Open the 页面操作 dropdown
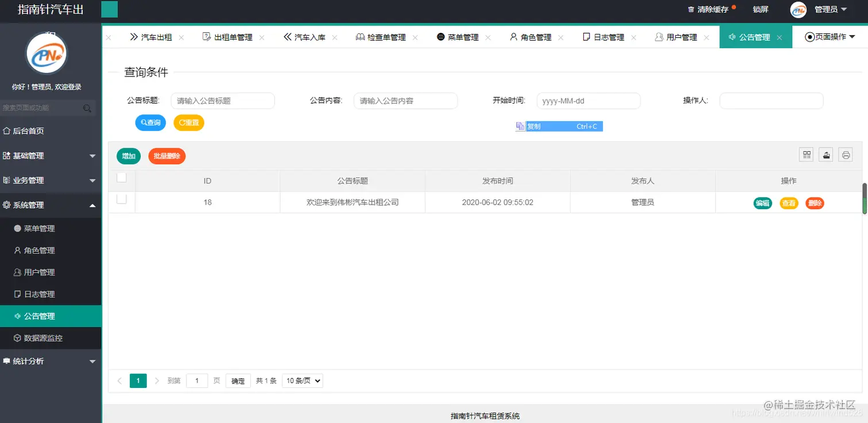The width and height of the screenshot is (868, 423). pos(830,37)
